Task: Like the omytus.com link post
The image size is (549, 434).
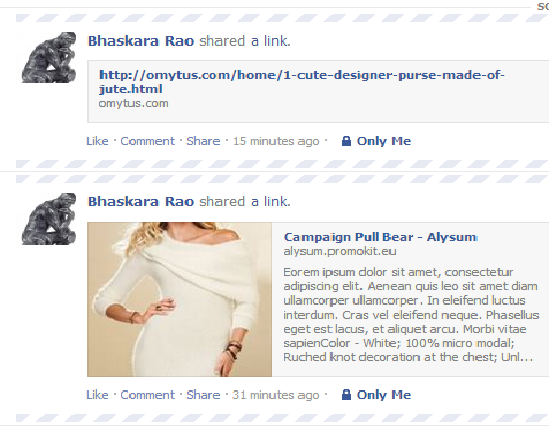Action: click(97, 141)
